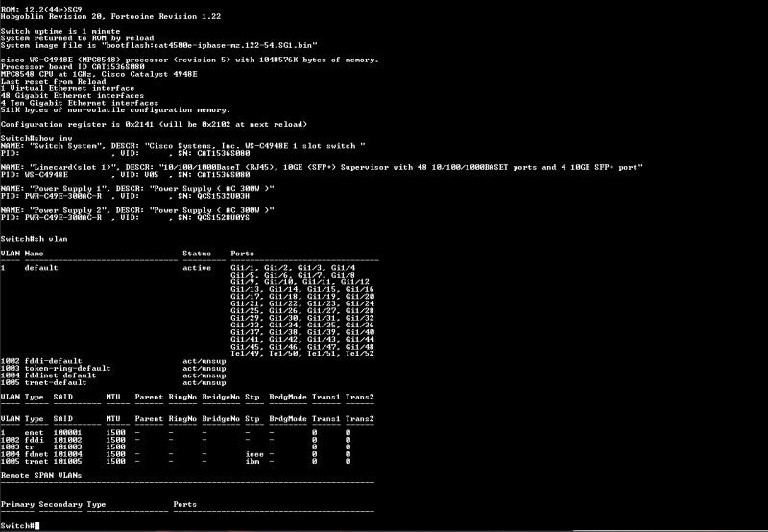Click the system image file path line
This screenshot has width=768, height=532.
(159, 45)
